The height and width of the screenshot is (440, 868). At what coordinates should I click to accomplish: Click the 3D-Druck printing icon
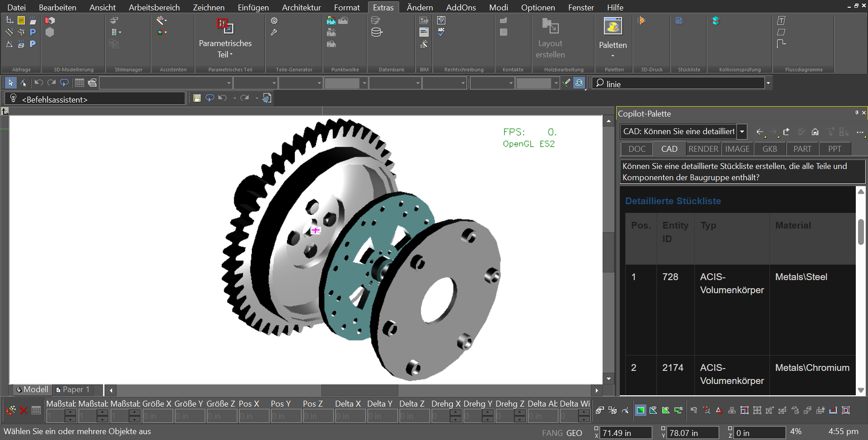pos(642,21)
